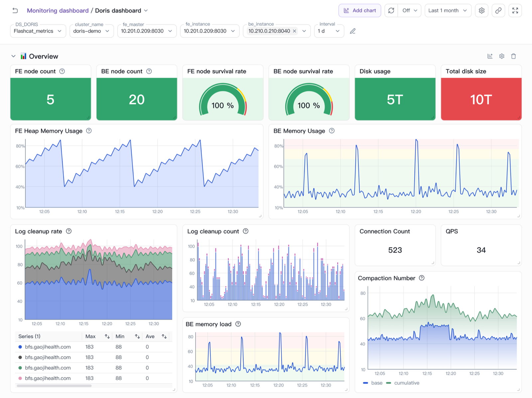Show help for BE node count
This screenshot has height=398, width=532.
tap(149, 71)
